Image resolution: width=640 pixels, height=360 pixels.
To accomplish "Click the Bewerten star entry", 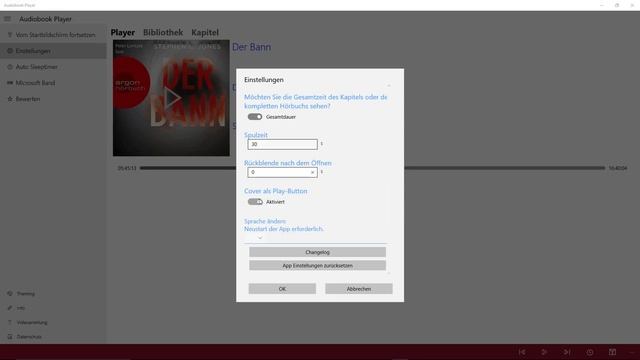I will (53, 99).
